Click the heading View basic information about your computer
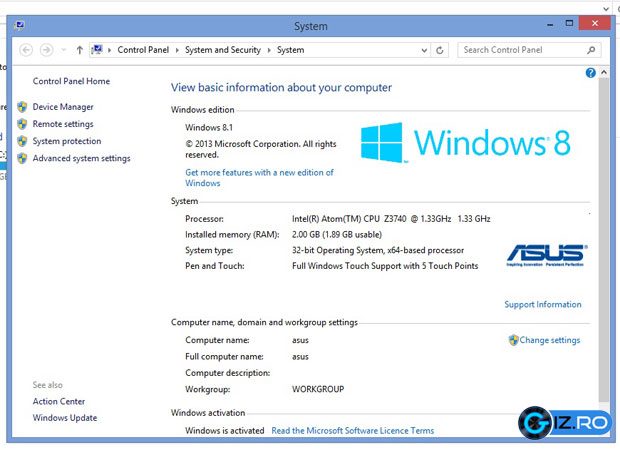Image resolution: width=620 pixels, height=450 pixels. point(281,87)
